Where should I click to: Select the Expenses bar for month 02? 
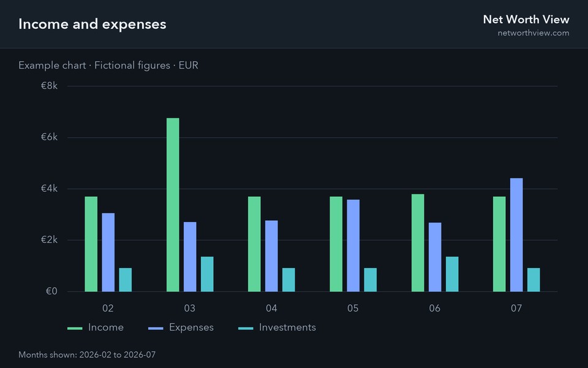pyautogui.click(x=108, y=252)
